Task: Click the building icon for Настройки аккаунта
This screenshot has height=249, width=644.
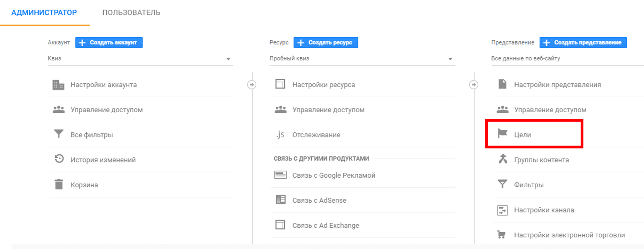Action: pyautogui.click(x=58, y=85)
